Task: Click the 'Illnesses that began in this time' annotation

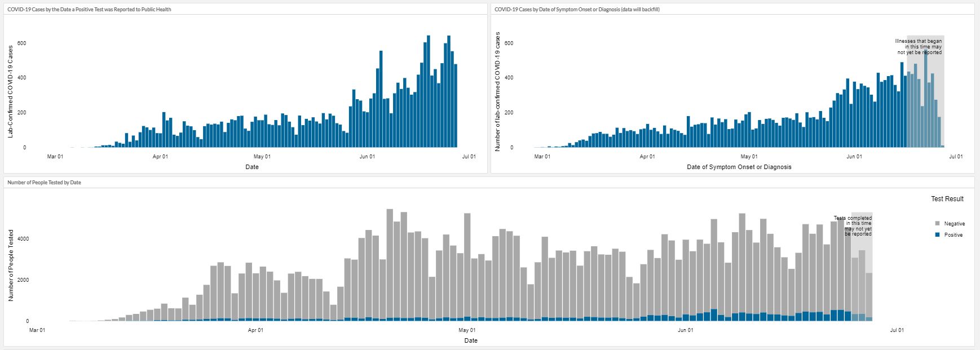Action: point(918,47)
